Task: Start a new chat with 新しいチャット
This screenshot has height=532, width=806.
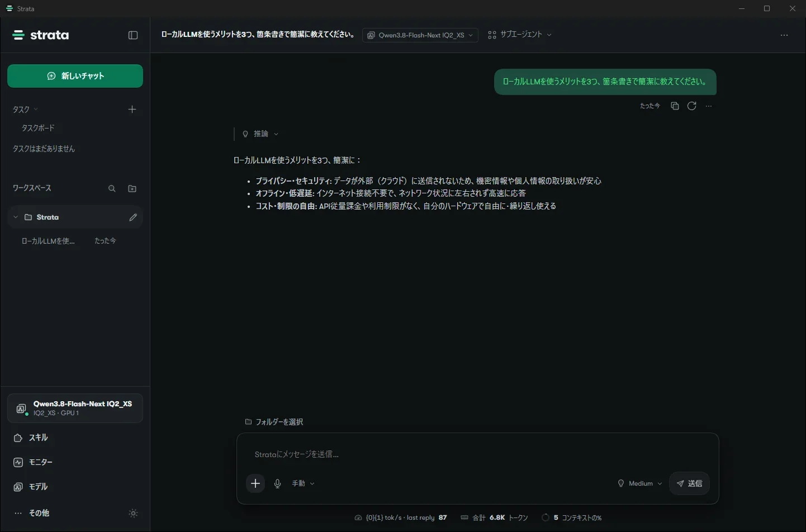Action: pos(75,76)
